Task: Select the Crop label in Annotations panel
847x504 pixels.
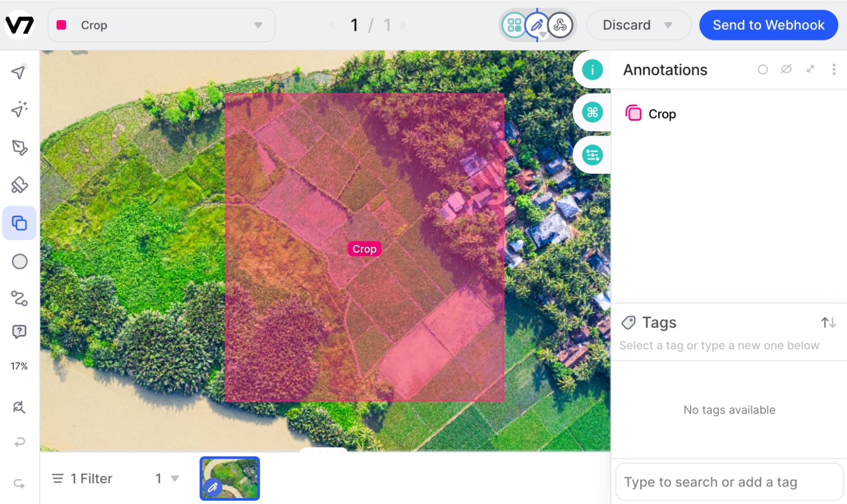Action: 661,114
